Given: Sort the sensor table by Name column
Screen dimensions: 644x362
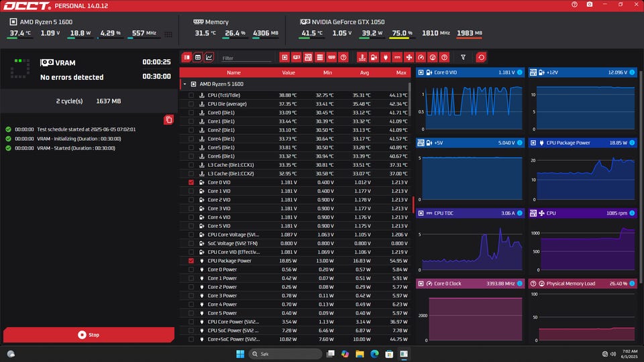Looking at the screenshot, I should [x=233, y=72].
